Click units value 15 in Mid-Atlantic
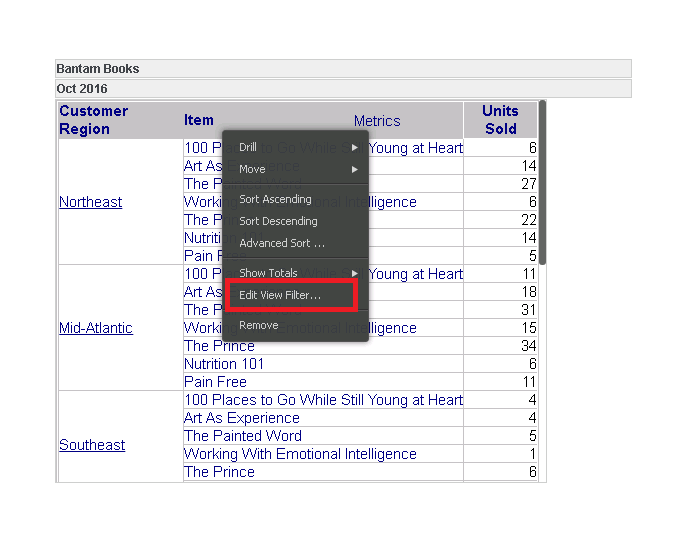The height and width of the screenshot is (545, 690). point(529,328)
